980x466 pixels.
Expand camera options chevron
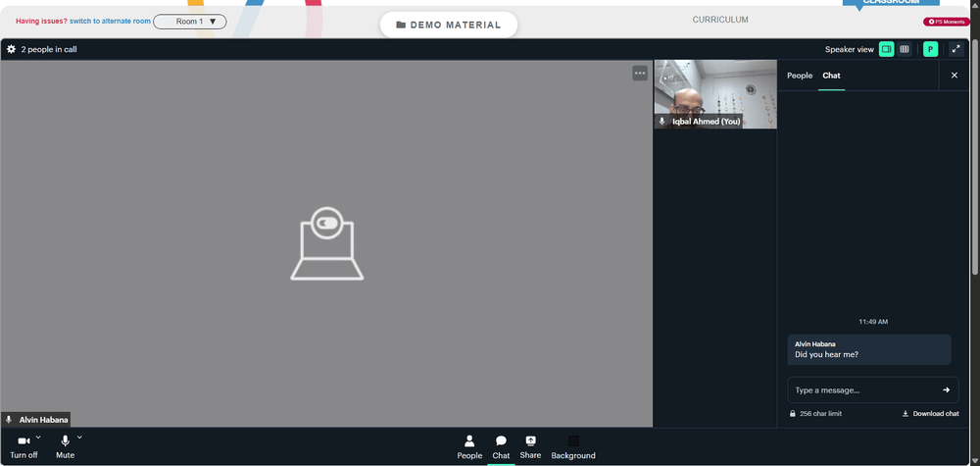pyautogui.click(x=38, y=438)
